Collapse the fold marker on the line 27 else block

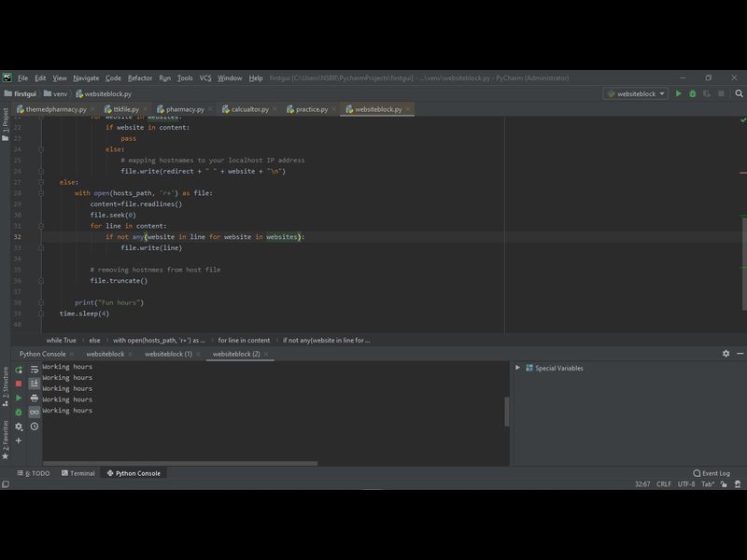41,182
